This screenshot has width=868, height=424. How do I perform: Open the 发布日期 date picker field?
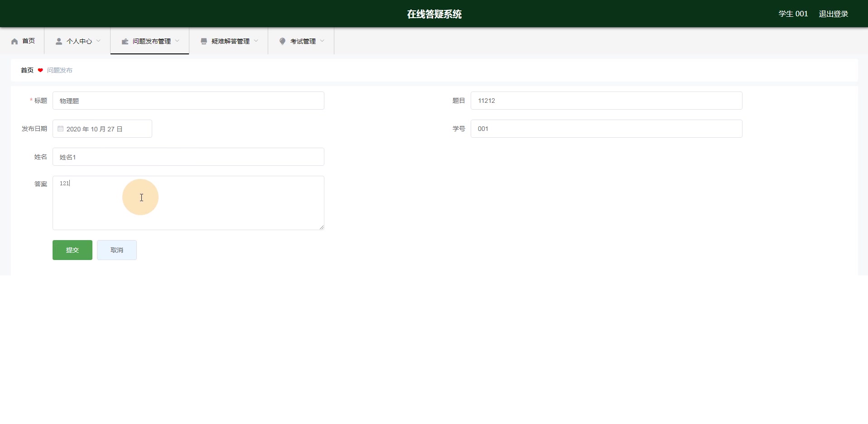coord(102,129)
